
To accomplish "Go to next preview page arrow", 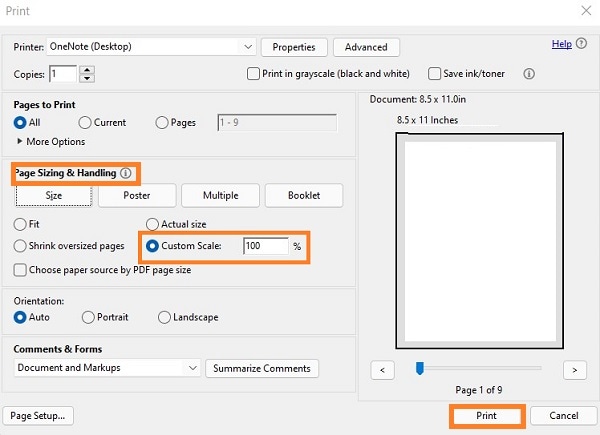I will (573, 370).
